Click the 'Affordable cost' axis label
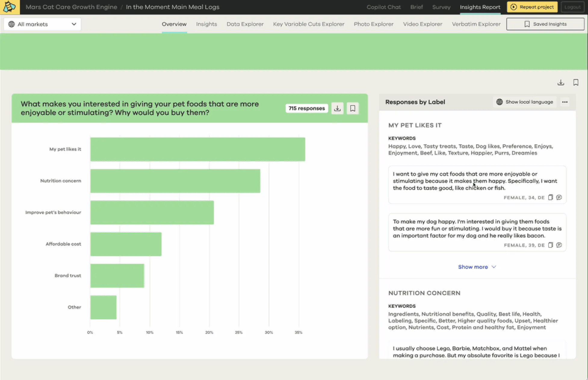The width and height of the screenshot is (588, 380). tap(63, 244)
